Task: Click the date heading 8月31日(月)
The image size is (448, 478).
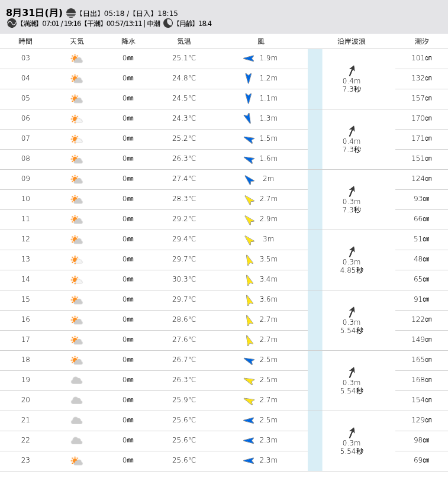Action: 34,13
